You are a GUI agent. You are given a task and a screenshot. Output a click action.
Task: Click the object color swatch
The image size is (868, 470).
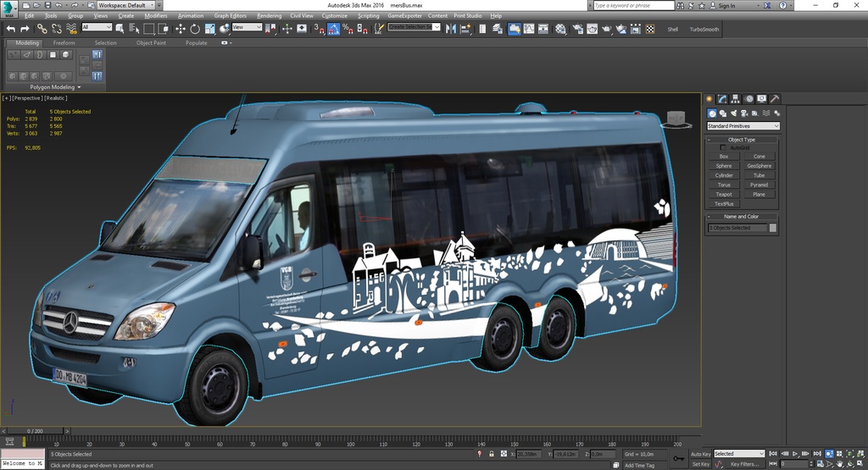[x=772, y=228]
